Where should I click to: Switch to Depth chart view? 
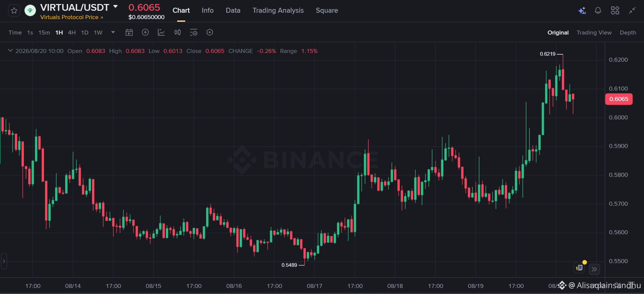click(628, 33)
